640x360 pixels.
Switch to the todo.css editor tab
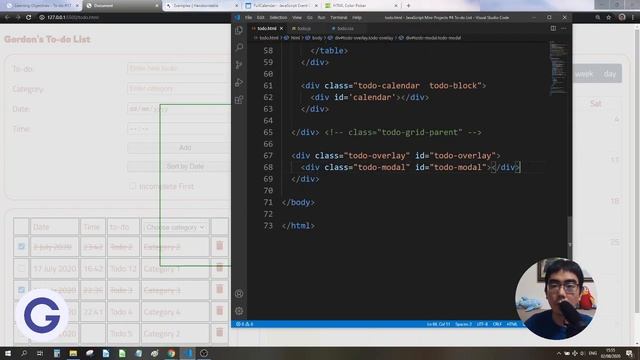tap(345, 29)
